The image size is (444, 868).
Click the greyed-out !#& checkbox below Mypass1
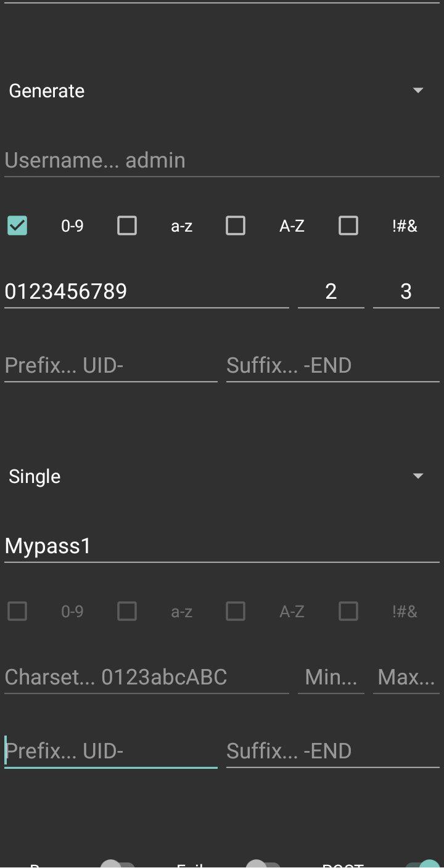(348, 611)
